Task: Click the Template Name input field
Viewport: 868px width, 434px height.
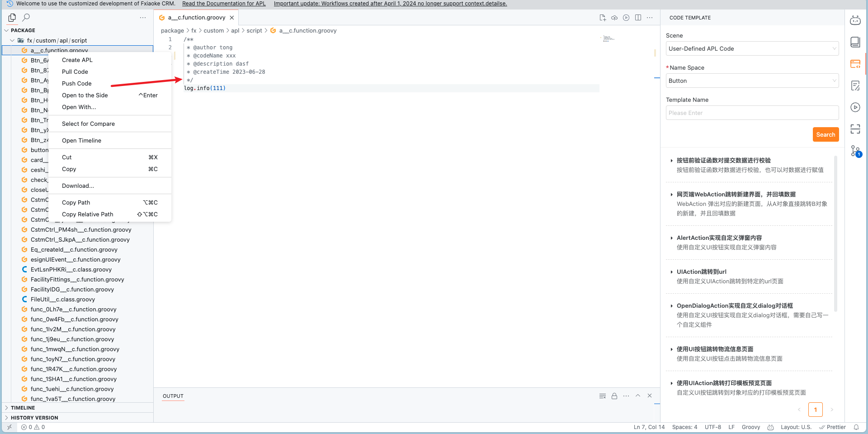Action: click(x=752, y=113)
